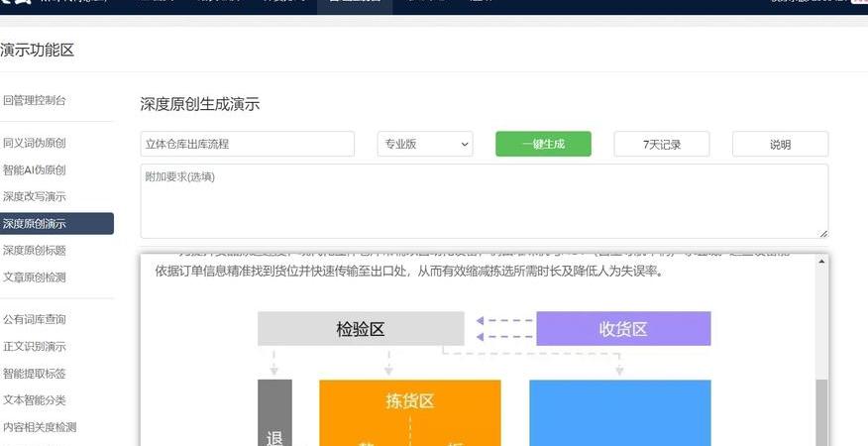This screenshot has height=446, width=868.
Task: Focus the 附加要求(选填) textarea
Action: point(485,201)
